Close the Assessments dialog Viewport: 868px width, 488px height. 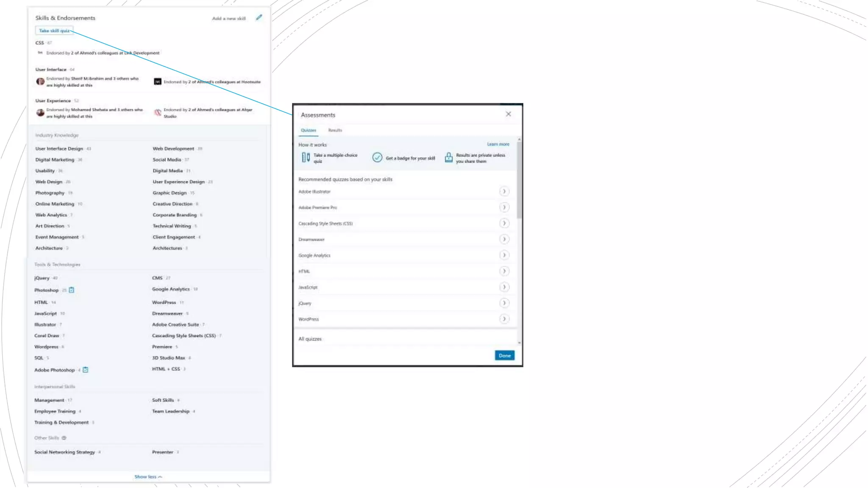pyautogui.click(x=508, y=114)
